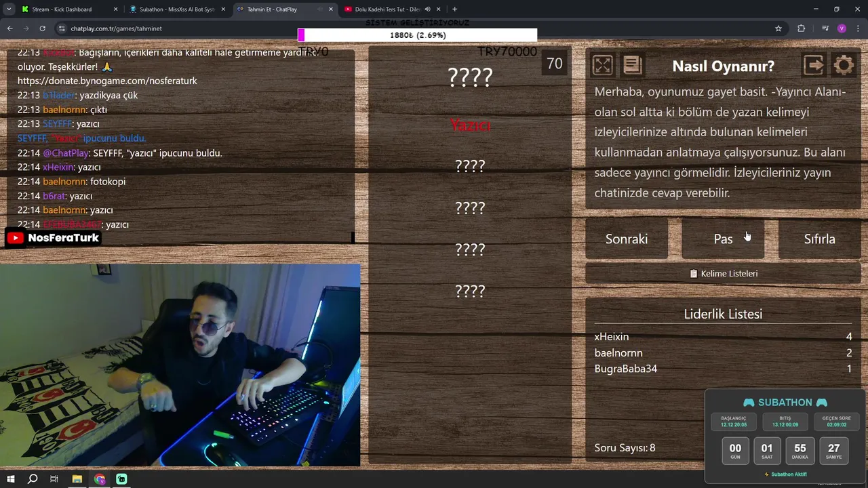Click the Soru Sayısı: 8 counter

coord(625,448)
